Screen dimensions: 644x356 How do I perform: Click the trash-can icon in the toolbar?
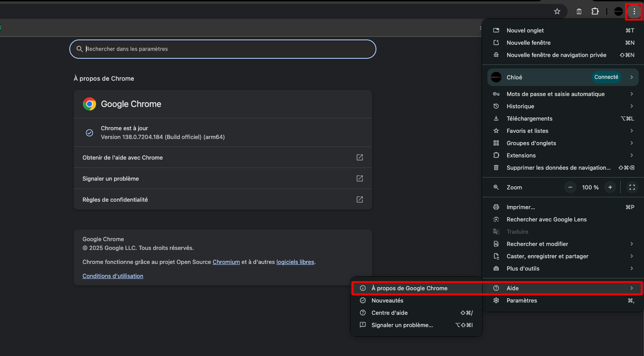[x=579, y=11]
